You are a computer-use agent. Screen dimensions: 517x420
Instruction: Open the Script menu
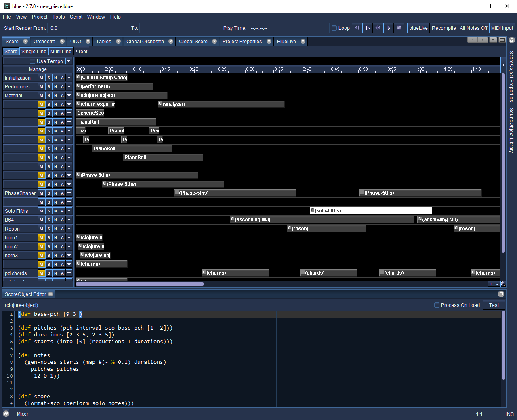click(76, 17)
